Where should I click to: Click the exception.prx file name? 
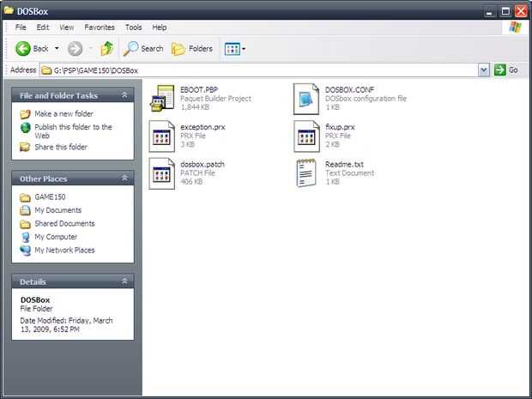[203, 127]
